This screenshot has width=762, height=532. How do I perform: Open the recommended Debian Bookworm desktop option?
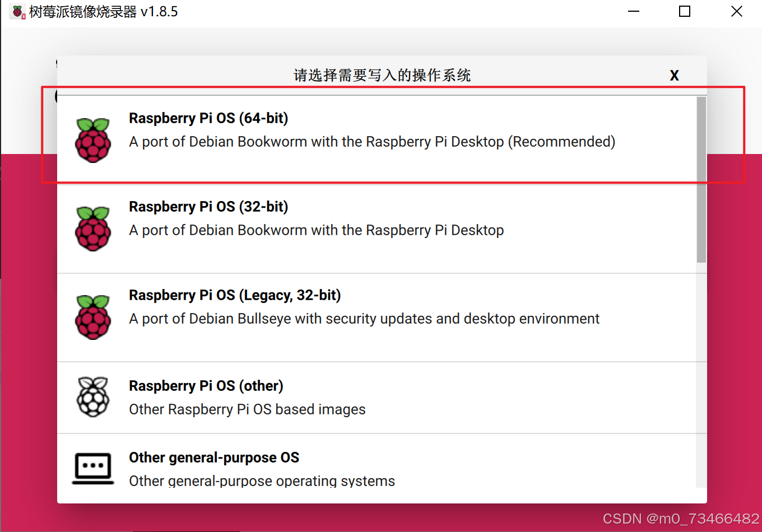pos(372,142)
